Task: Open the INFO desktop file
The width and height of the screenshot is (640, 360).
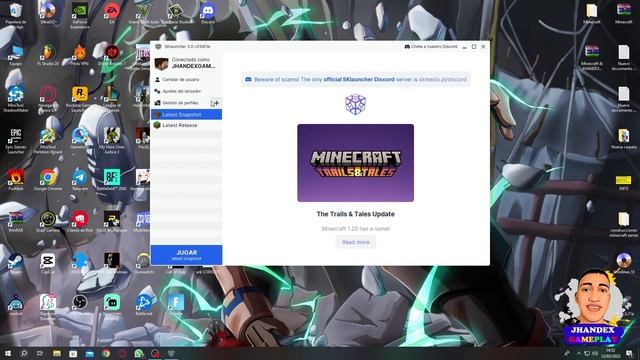Action: click(x=624, y=182)
